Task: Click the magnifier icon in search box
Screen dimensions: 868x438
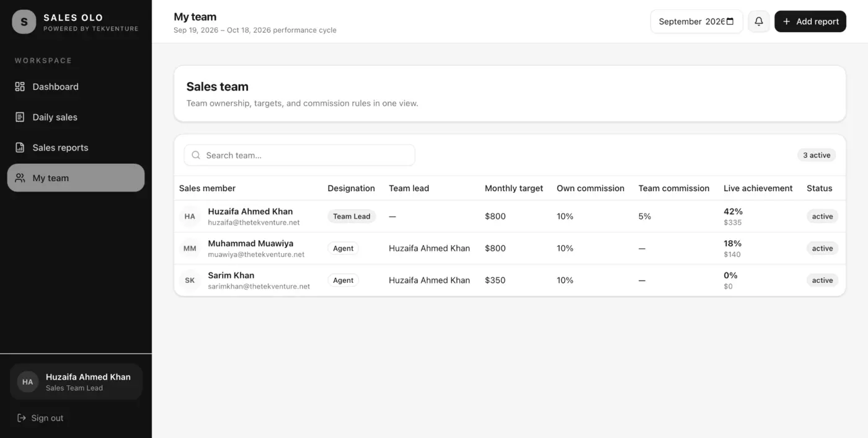Action: (x=196, y=155)
